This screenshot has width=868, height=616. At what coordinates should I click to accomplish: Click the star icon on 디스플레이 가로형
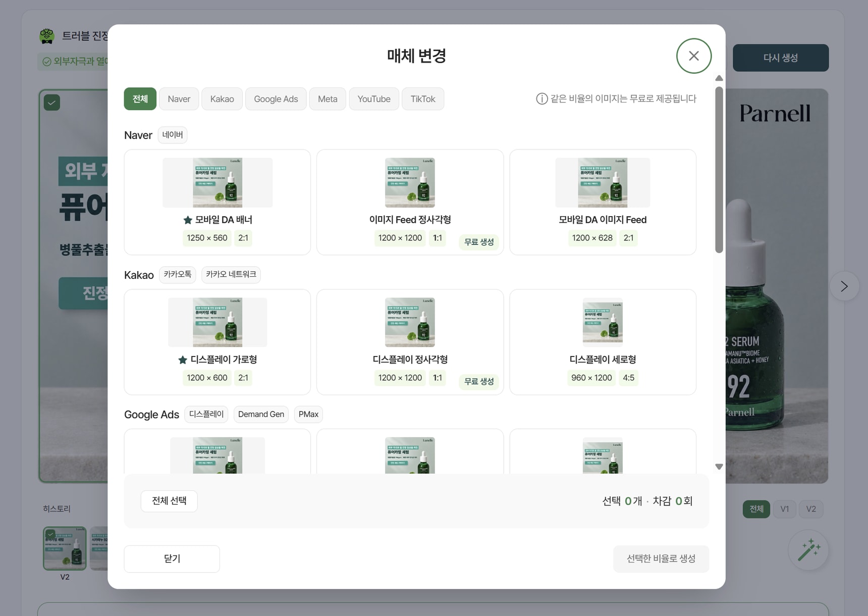point(183,360)
